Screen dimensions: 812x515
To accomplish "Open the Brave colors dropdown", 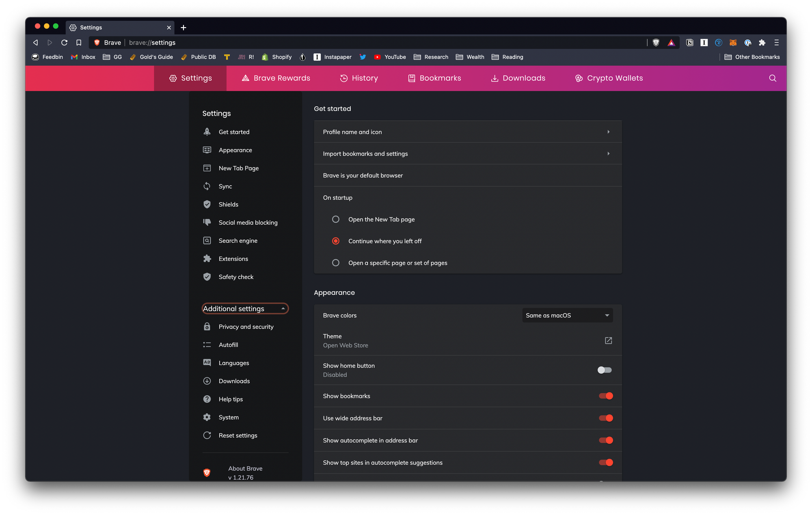I will 567,315.
